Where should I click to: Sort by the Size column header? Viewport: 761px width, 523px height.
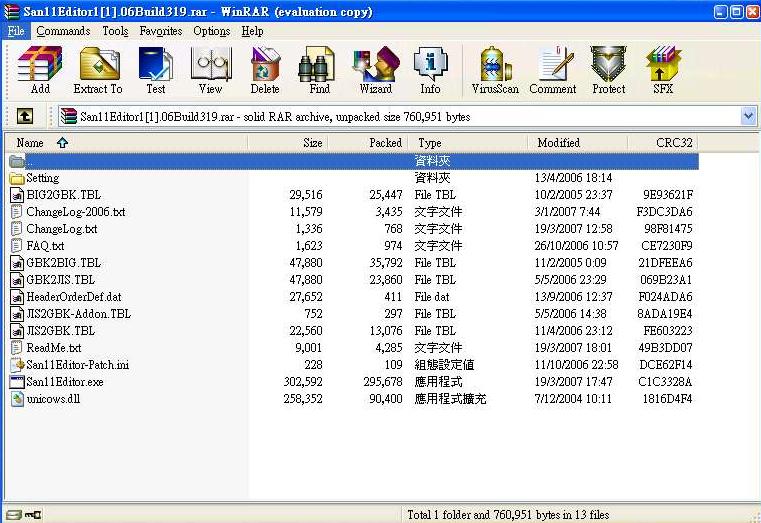(x=288, y=143)
